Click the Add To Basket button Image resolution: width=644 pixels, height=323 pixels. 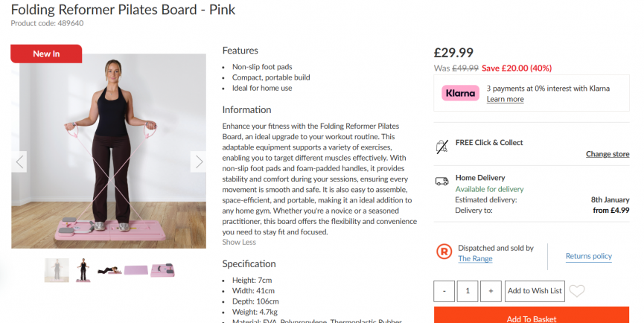[532, 316]
